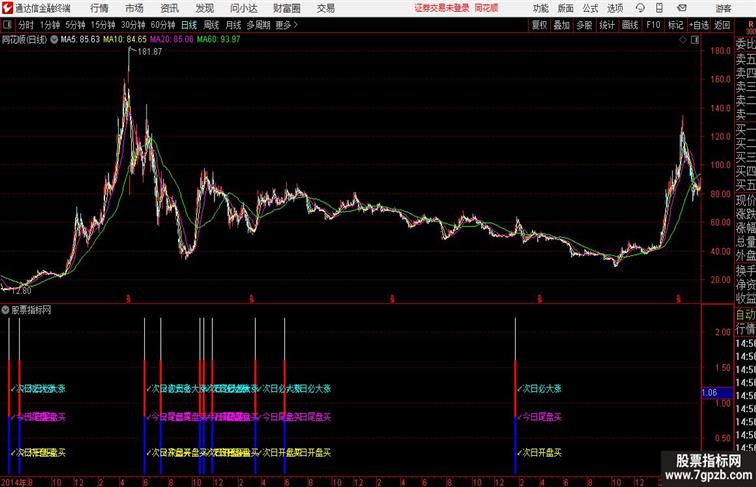Switch to 分时 chart period
Image resolution: width=756 pixels, height=487 pixels.
[26, 25]
